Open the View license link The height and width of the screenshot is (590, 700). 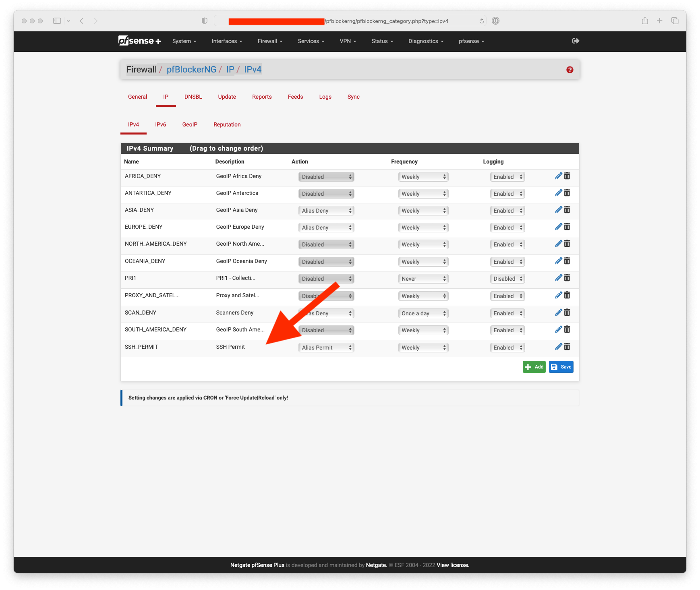[453, 565]
